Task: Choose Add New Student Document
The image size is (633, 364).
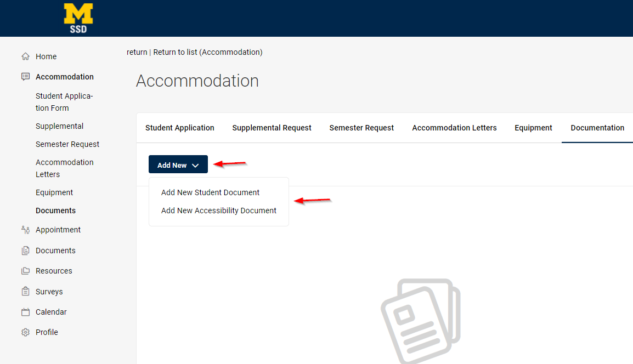Action: coord(210,192)
